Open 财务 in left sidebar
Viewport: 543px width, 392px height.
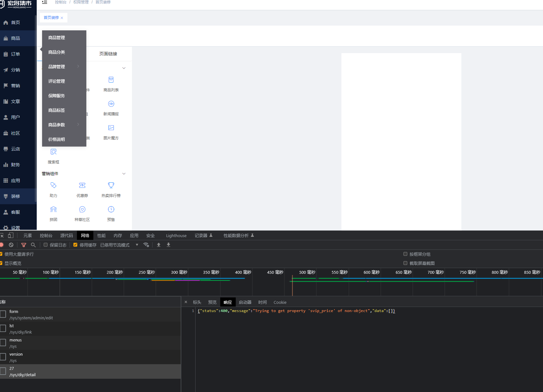pyautogui.click(x=18, y=165)
